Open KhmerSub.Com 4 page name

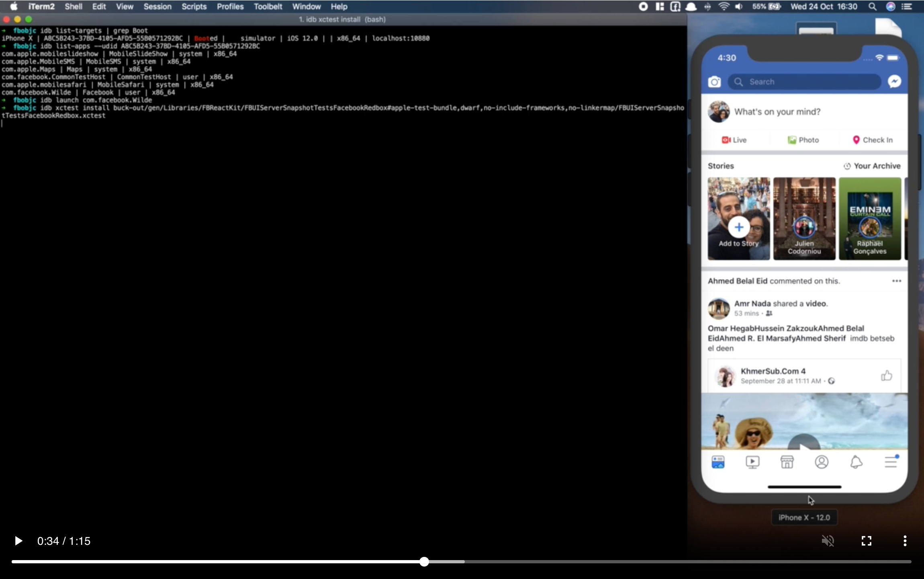click(x=773, y=371)
